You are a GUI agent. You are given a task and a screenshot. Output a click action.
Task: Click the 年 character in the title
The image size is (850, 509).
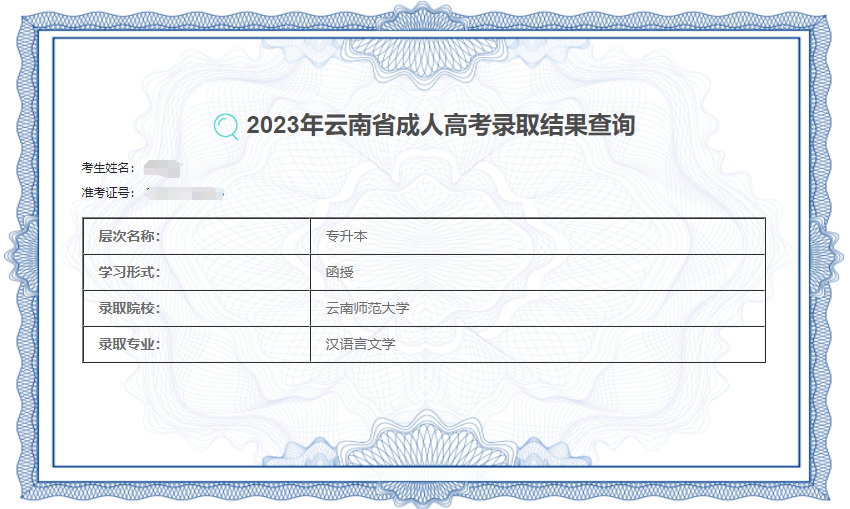[x=312, y=125]
